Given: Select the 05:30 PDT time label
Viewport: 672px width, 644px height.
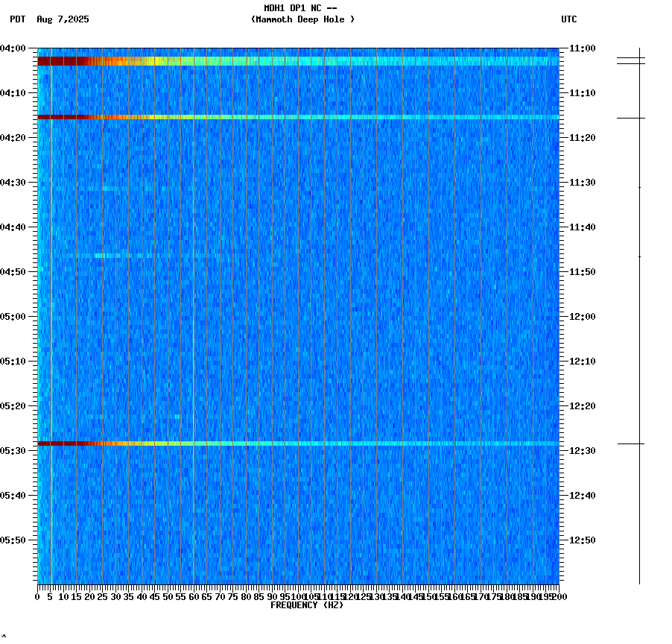Looking at the screenshot, I should click(16, 449).
